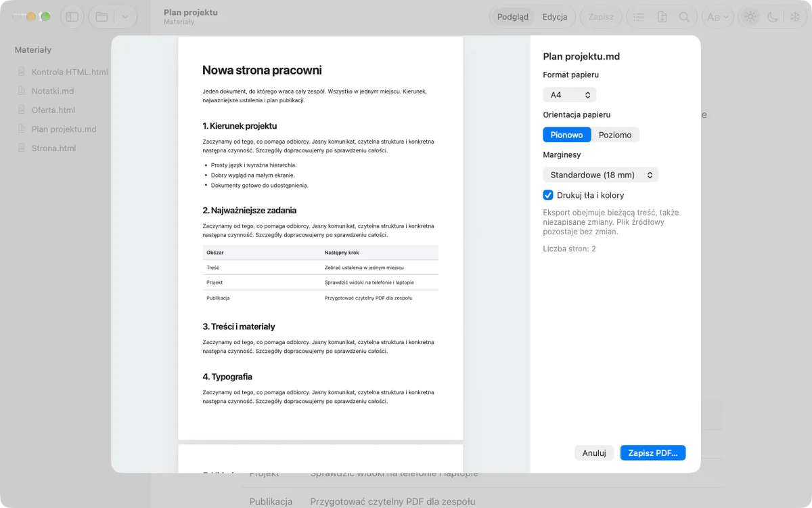Toggle the sidebar panel icon
The image size is (812, 508).
72,17
